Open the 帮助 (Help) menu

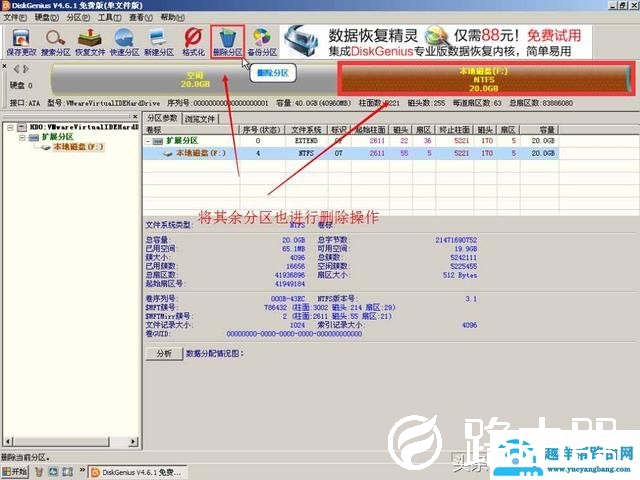coord(172,18)
